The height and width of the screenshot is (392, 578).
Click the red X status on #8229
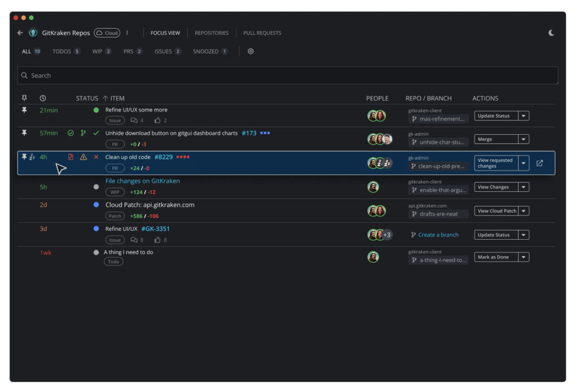[x=96, y=157]
